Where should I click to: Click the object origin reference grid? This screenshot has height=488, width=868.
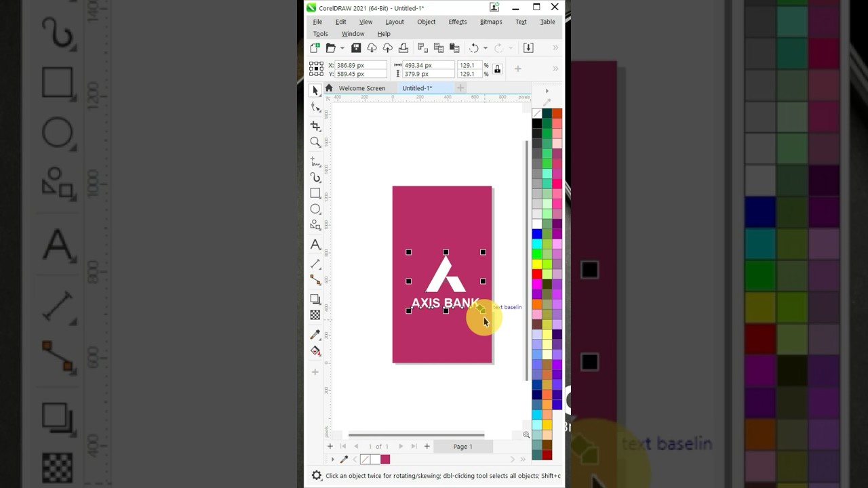click(x=316, y=69)
